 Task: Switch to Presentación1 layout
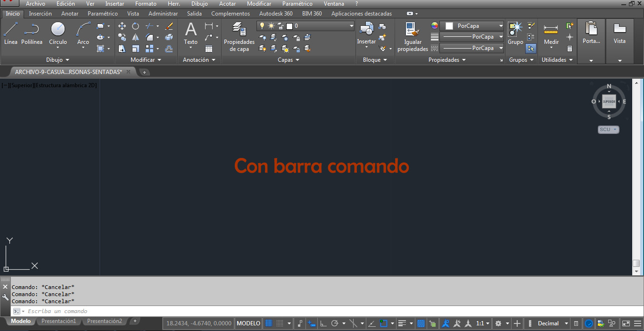tap(58, 320)
